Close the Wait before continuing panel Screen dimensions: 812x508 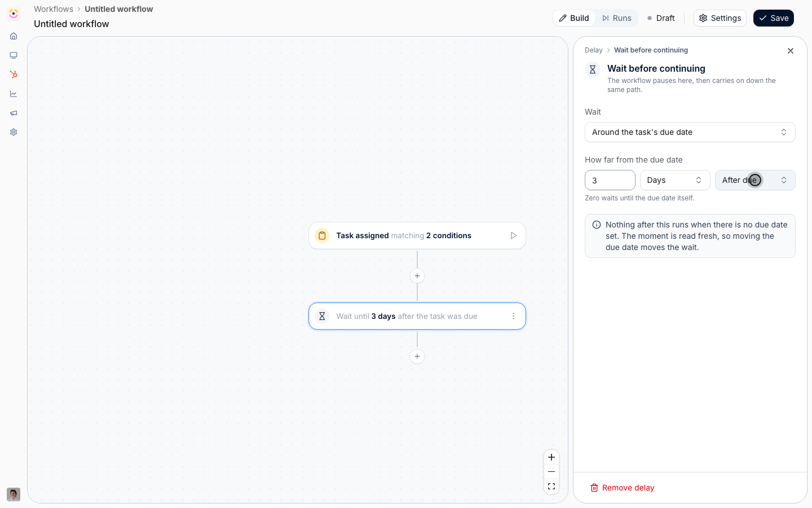pos(791,51)
